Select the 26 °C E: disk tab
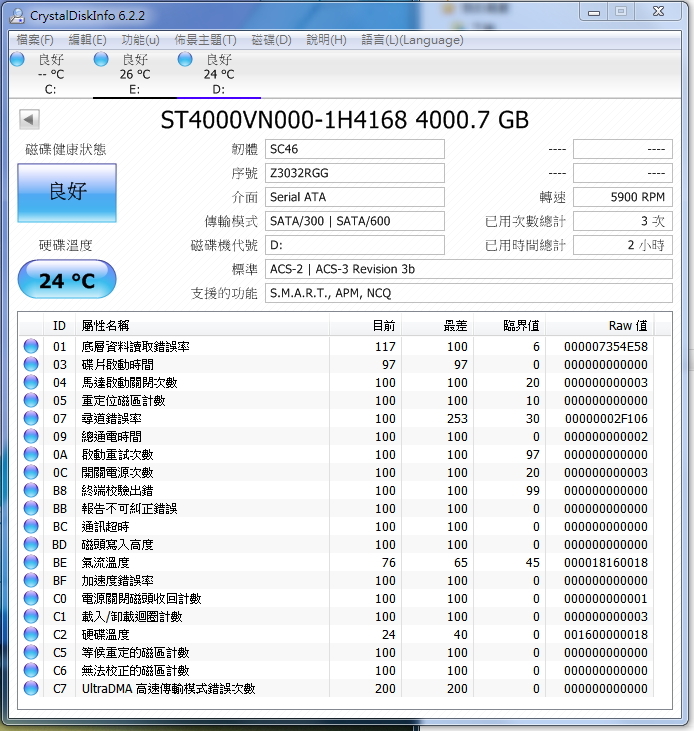This screenshot has height=731, width=694. tap(135, 74)
